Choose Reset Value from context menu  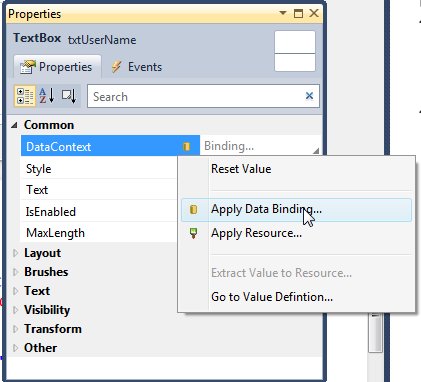(x=241, y=169)
